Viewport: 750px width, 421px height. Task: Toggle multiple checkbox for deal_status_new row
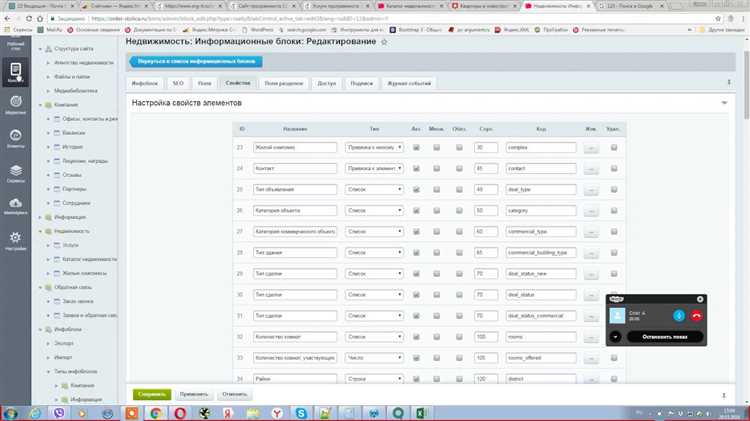(x=437, y=274)
